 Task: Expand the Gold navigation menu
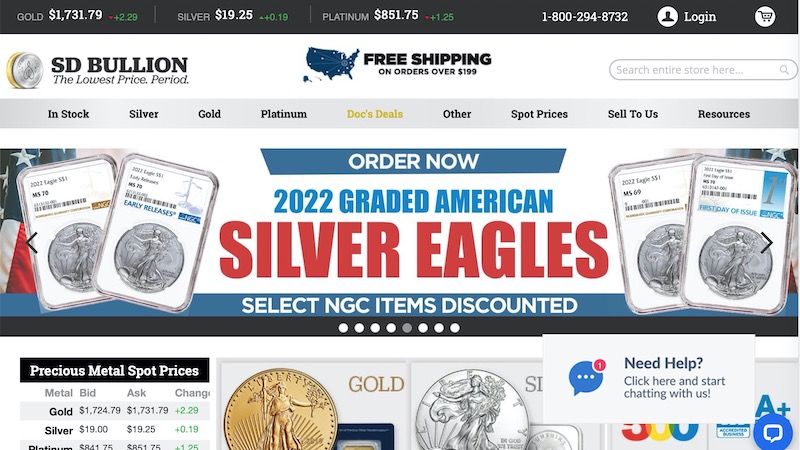pyautogui.click(x=209, y=114)
